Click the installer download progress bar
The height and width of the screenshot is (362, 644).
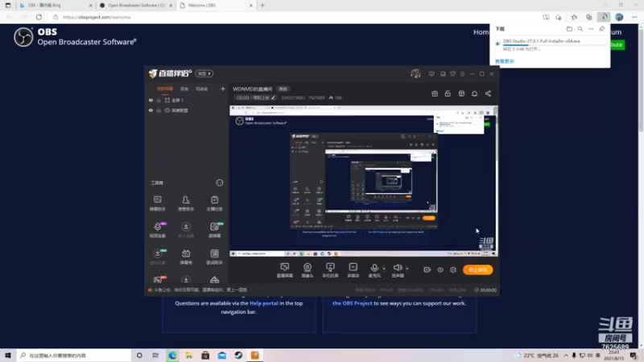click(553, 45)
